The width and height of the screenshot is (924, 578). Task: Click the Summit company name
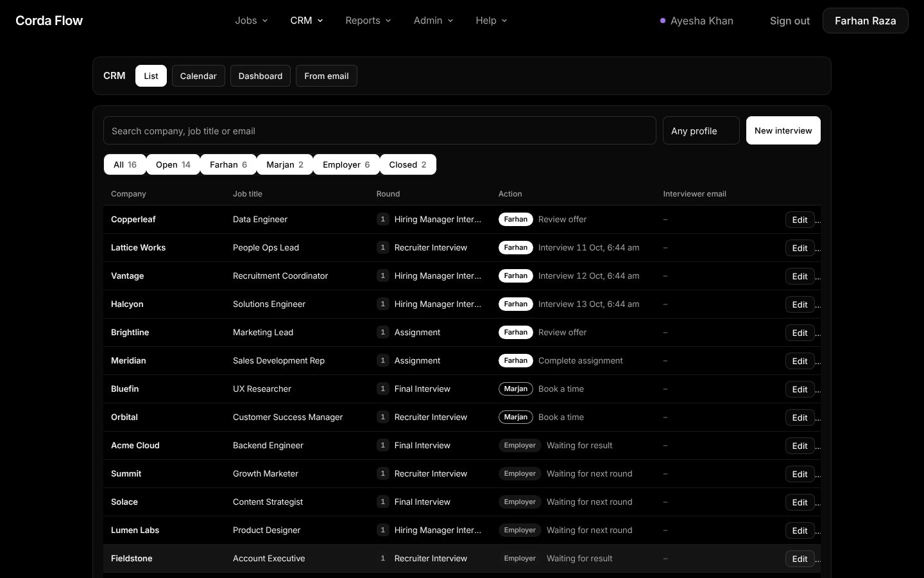[x=126, y=473]
